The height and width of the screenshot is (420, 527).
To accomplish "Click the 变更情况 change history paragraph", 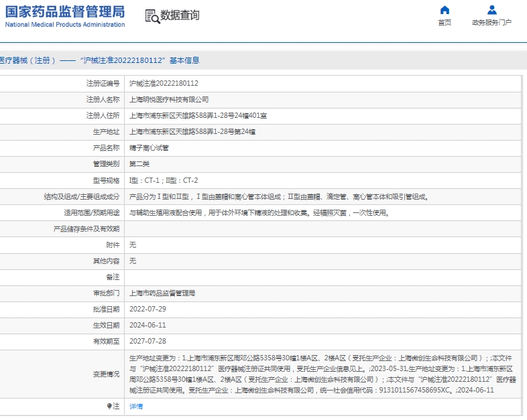I will (x=323, y=374).
